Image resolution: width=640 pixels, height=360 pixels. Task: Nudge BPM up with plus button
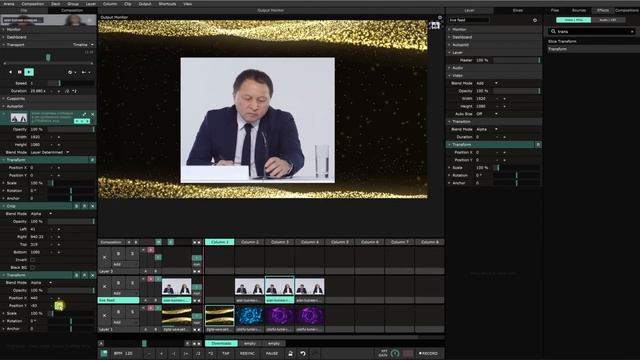161,353
